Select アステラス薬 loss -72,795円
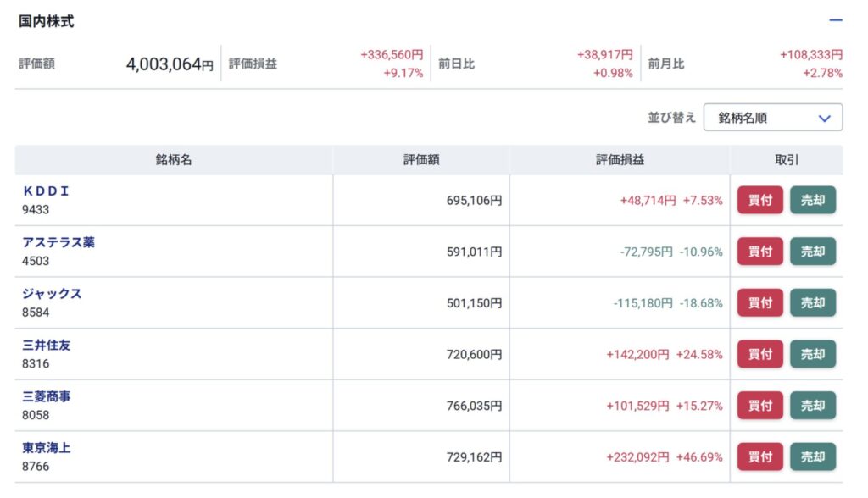Viewport: 868px width, 498px height. (x=647, y=252)
